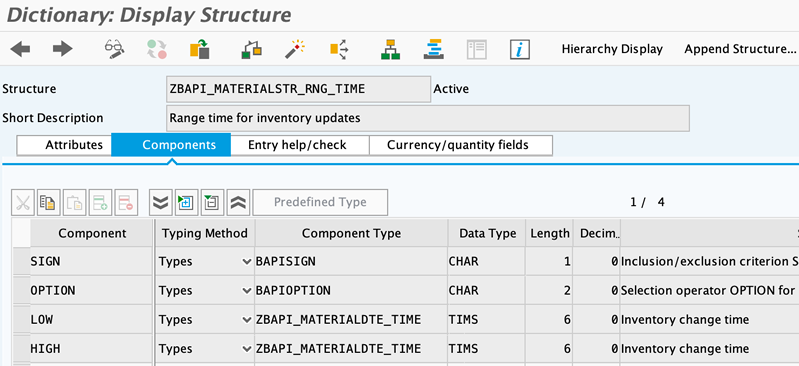Select the LOW row selector box
This screenshot has width=799, height=366.
coord(21,320)
